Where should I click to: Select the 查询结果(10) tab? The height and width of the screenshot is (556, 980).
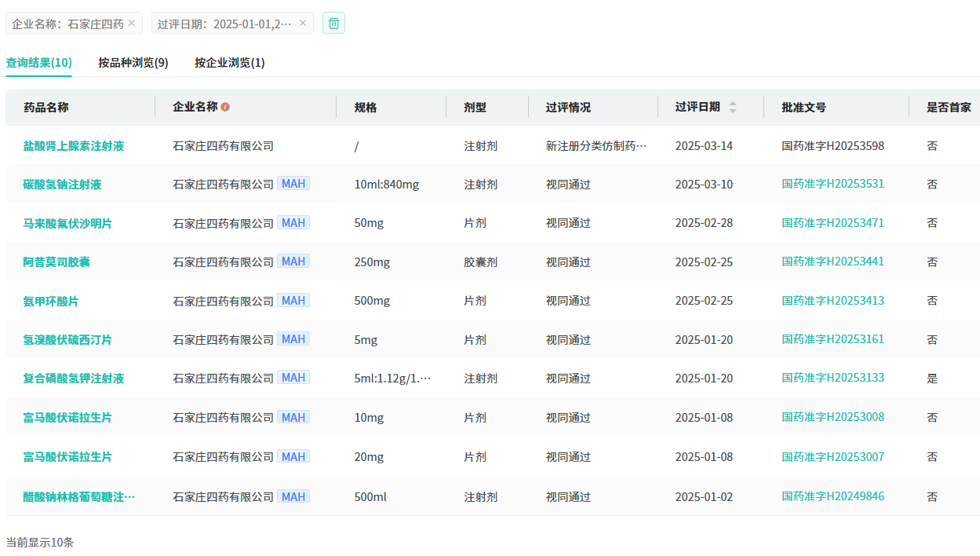[x=38, y=63]
